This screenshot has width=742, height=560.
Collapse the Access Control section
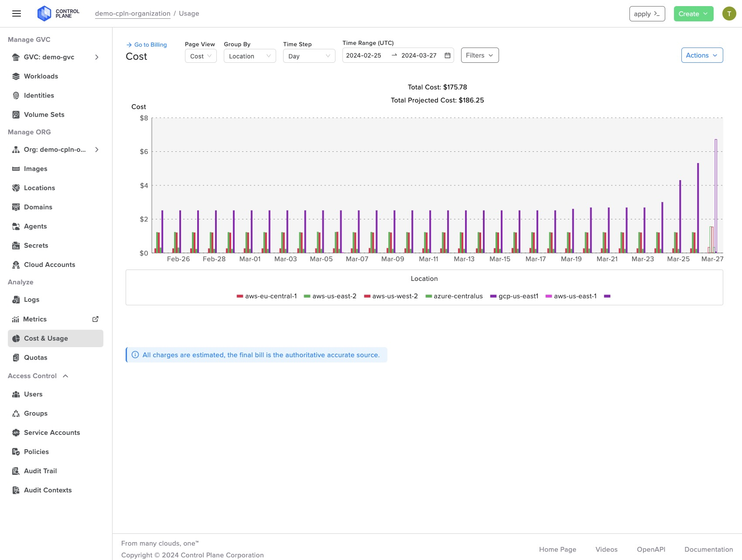tap(65, 376)
